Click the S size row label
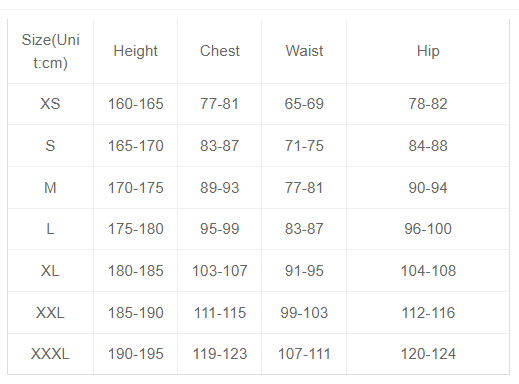 click(x=50, y=146)
